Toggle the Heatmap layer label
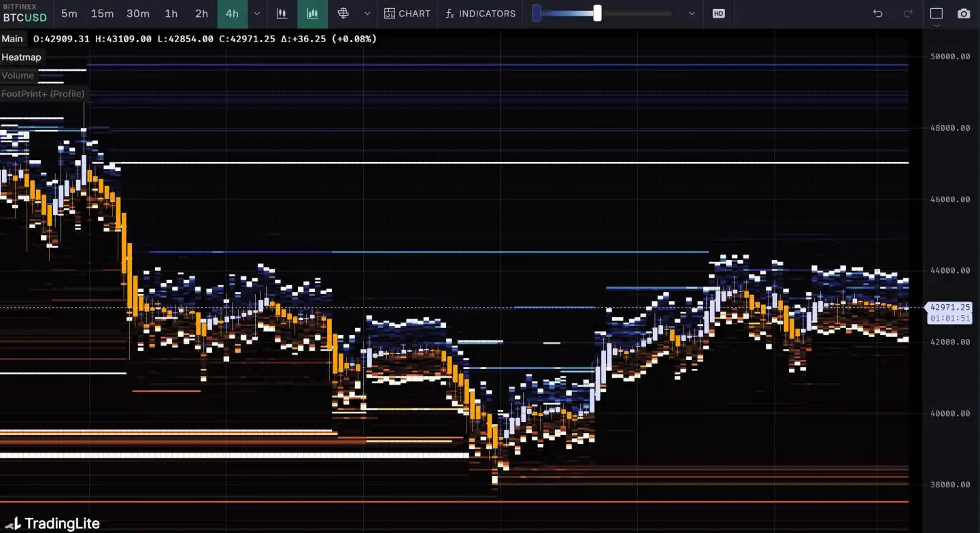This screenshot has height=533, width=980. (x=21, y=57)
